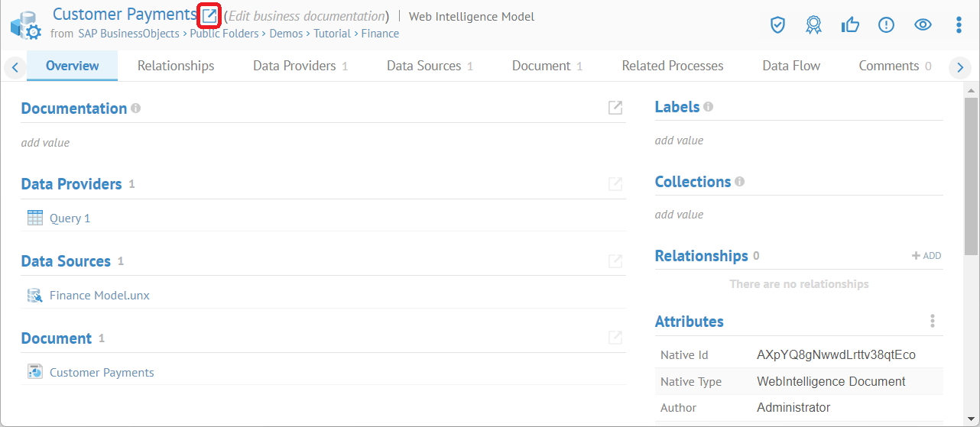Click the award ribbon endorse icon
Image resolution: width=980 pixels, height=427 pixels.
813,25
